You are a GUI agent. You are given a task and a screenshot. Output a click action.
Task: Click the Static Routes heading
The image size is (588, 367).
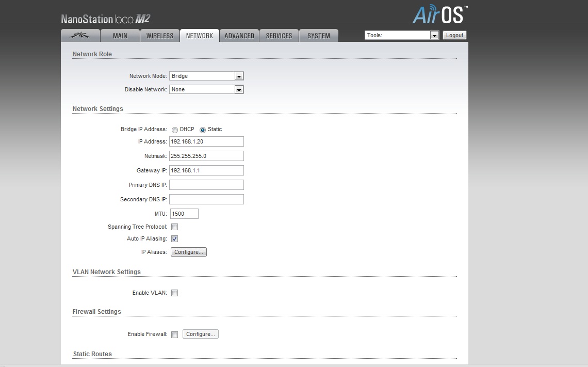(x=92, y=354)
